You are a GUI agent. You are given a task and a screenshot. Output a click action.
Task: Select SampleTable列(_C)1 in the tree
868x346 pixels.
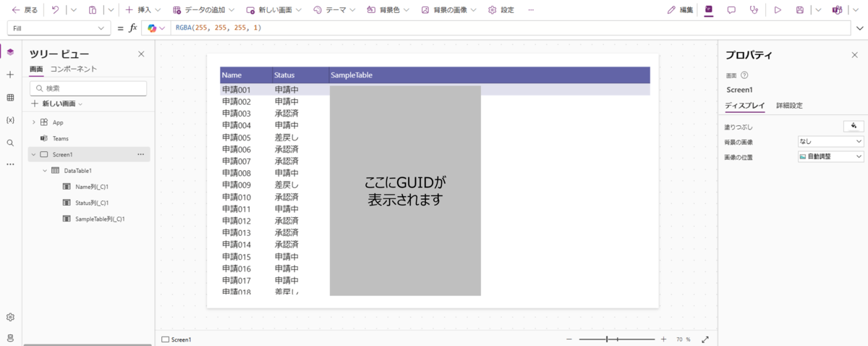[100, 219]
